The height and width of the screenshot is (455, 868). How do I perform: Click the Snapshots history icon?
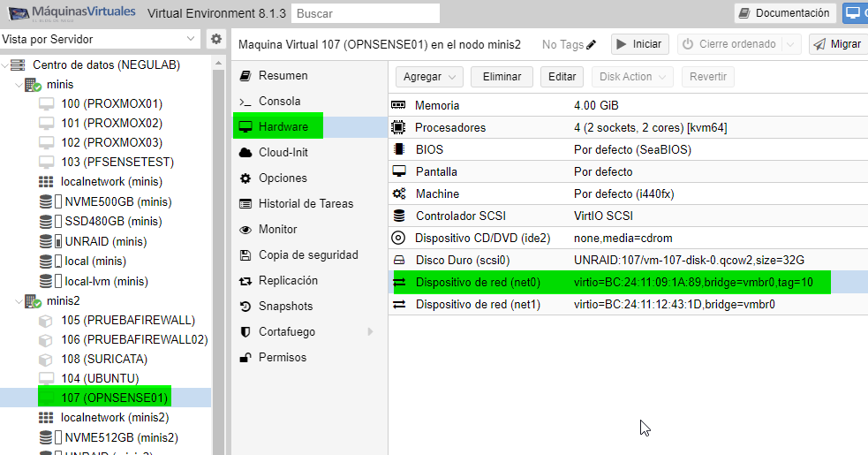[x=245, y=306]
